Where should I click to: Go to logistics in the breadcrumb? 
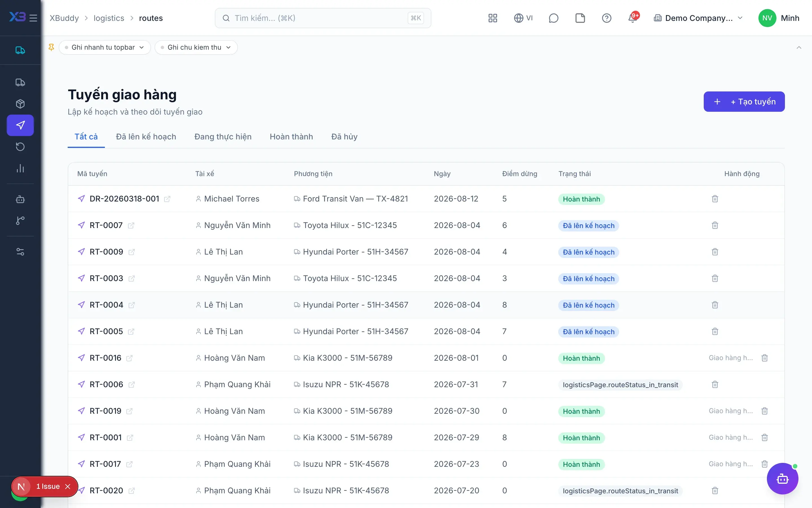coord(109,18)
